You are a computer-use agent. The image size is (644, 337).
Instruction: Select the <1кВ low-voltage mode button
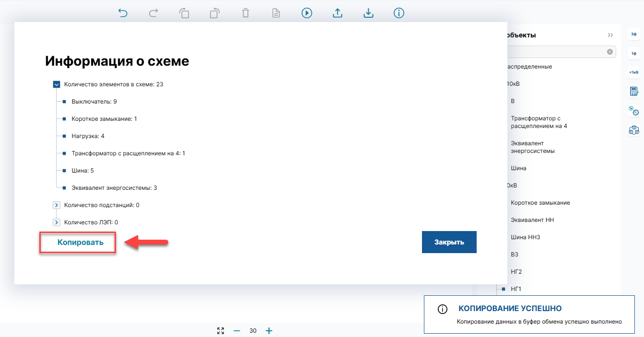(634, 72)
